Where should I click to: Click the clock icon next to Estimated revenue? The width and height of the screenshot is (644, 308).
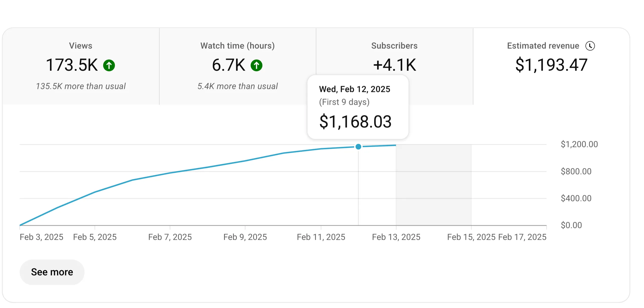(x=590, y=46)
